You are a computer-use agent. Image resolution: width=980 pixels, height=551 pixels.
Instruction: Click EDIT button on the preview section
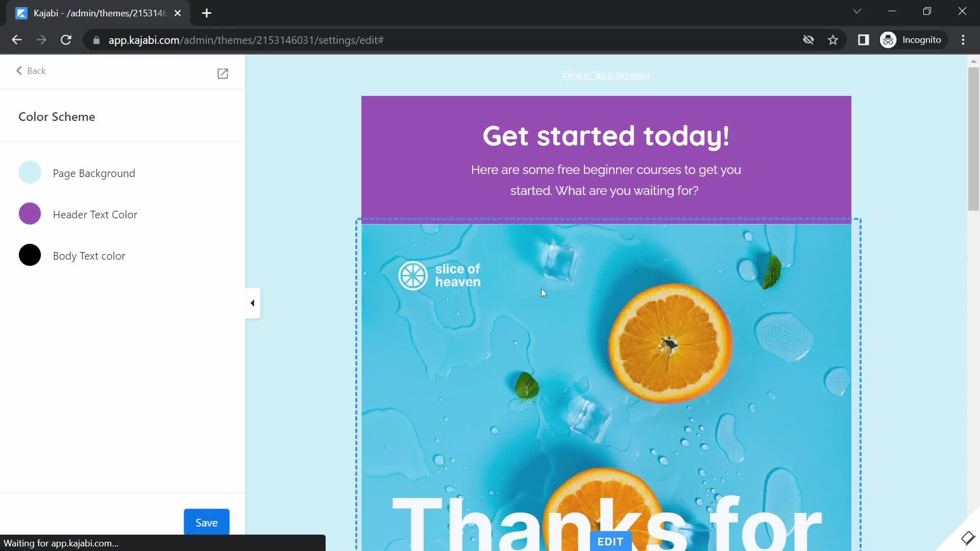pos(610,541)
